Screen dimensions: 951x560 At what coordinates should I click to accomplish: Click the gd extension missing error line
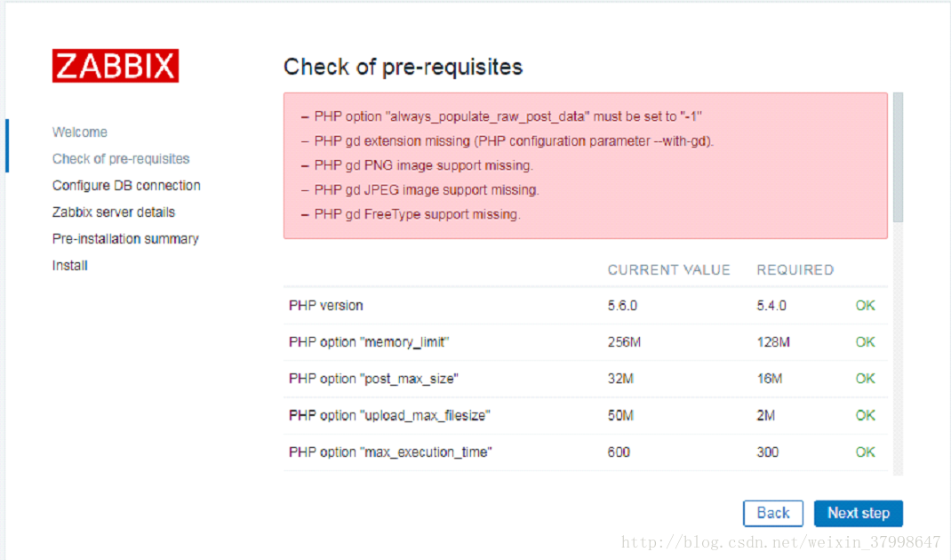tap(514, 140)
